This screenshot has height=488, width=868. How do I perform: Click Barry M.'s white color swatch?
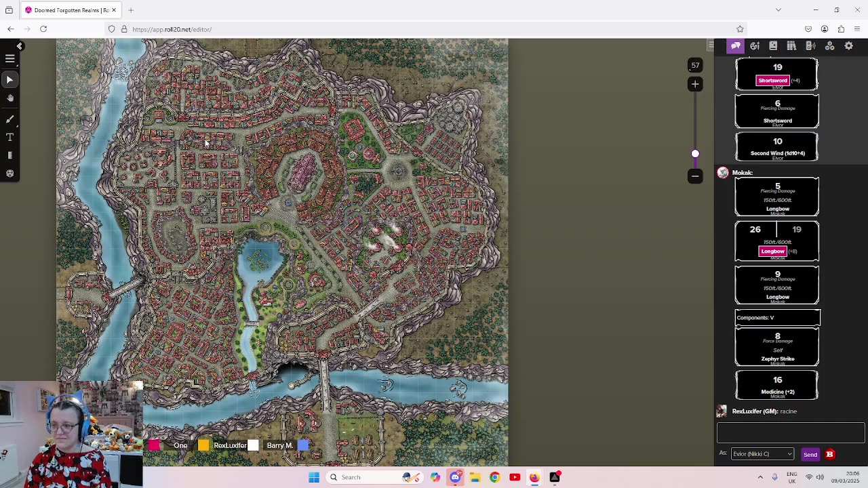[x=253, y=445]
